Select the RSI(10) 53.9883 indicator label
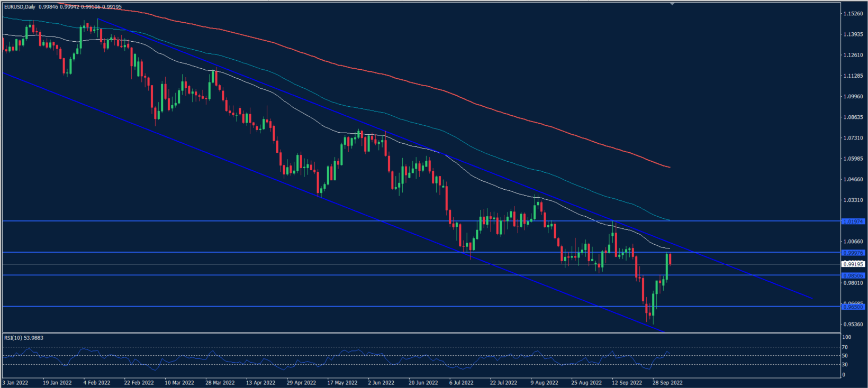868x388 pixels. 24,338
